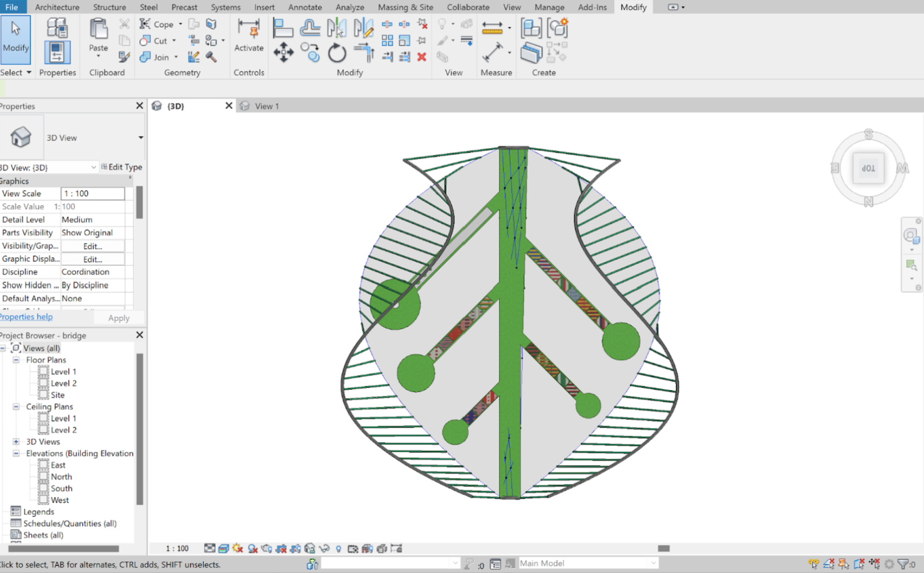Select the Align tool

click(x=283, y=28)
